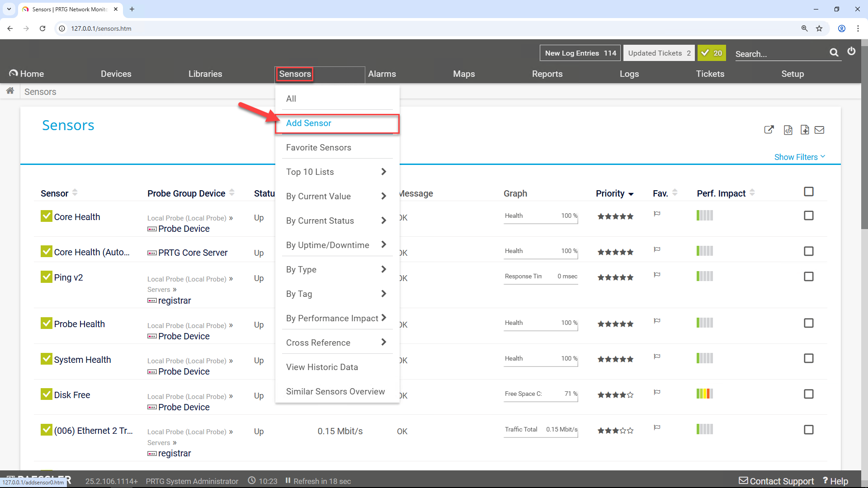Flag Ping v2 as favorite
The image size is (868, 488).
pos(657,275)
